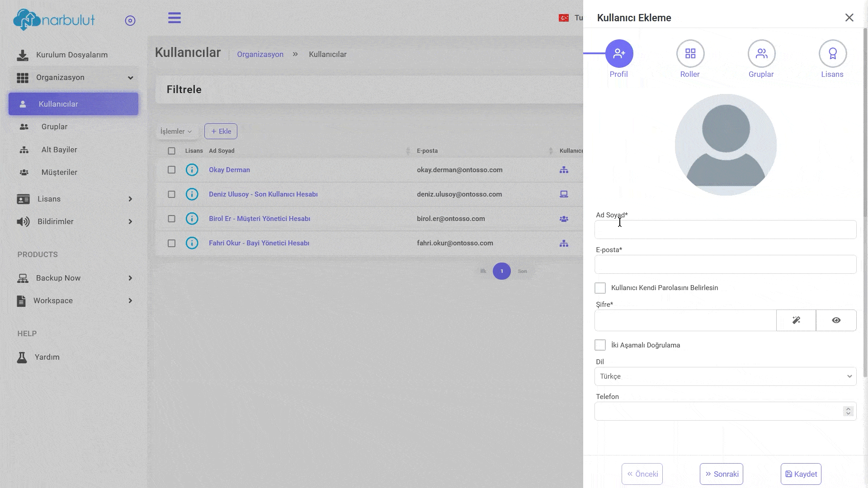The image size is (868, 488).
Task: Click the Telefon field stepper arrows
Action: tap(848, 411)
